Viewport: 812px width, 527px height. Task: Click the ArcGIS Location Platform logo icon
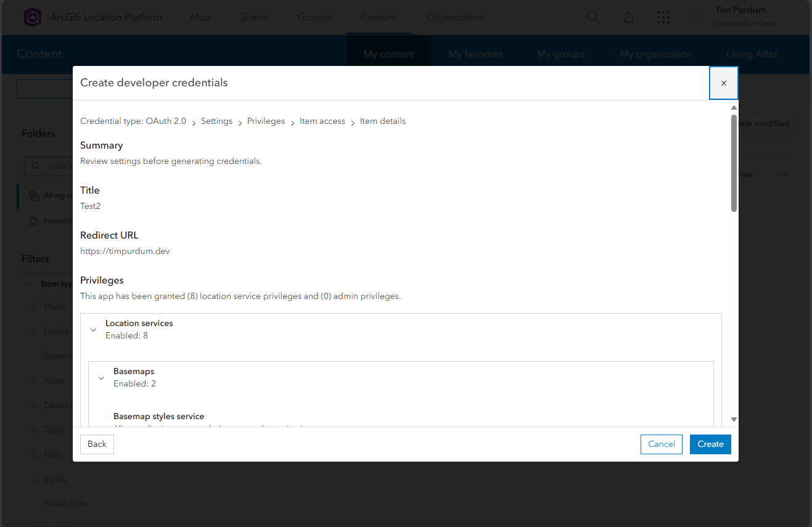33,17
